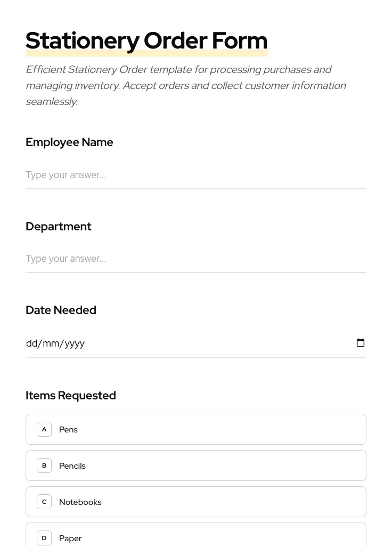Viewport: 392px width, 546px height.
Task: Click into the Department answer field
Action: 195,259
